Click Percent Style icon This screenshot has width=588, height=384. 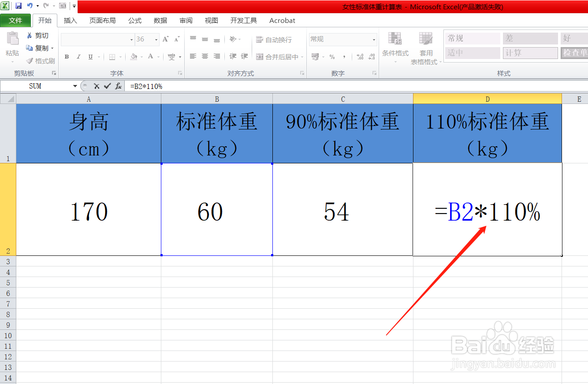[x=332, y=57]
